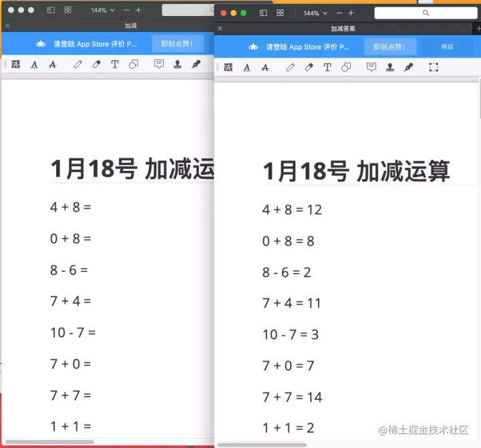
Task: Click unanswered 1 + 1 = in 加减 window
Action: click(x=71, y=427)
